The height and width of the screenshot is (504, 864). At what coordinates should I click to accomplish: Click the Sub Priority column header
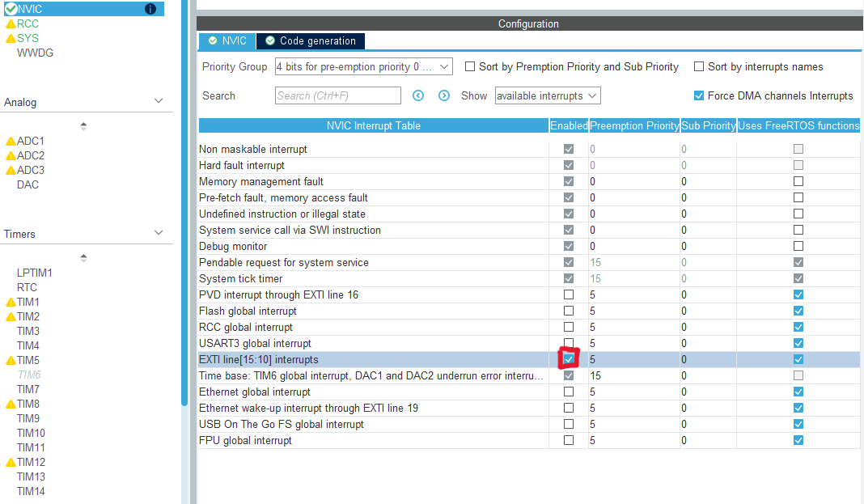click(x=709, y=125)
